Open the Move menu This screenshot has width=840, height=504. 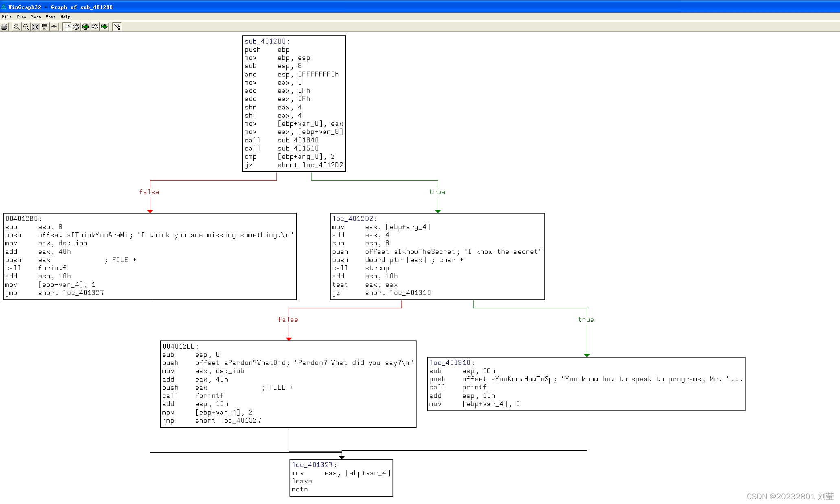(x=50, y=17)
